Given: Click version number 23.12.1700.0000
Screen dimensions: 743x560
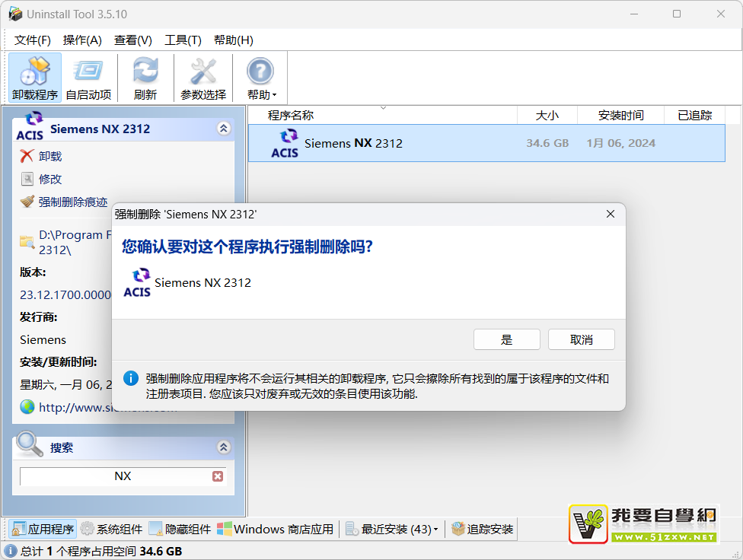Looking at the screenshot, I should click(65, 294).
